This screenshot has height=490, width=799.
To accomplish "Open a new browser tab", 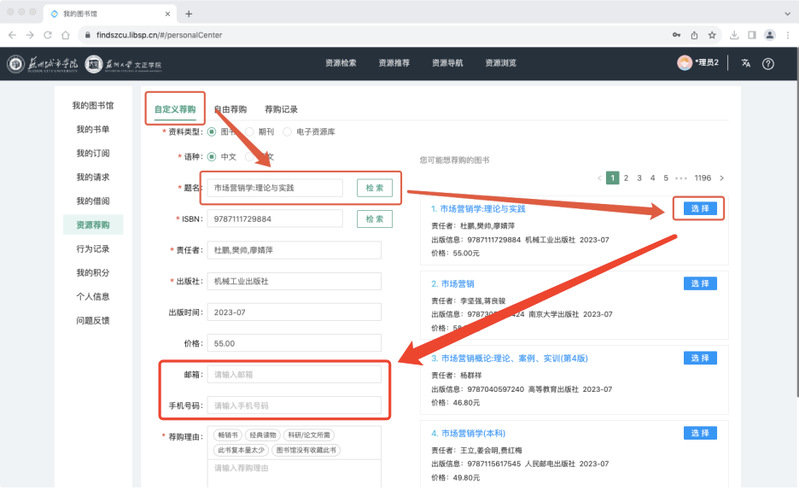I will (x=189, y=14).
